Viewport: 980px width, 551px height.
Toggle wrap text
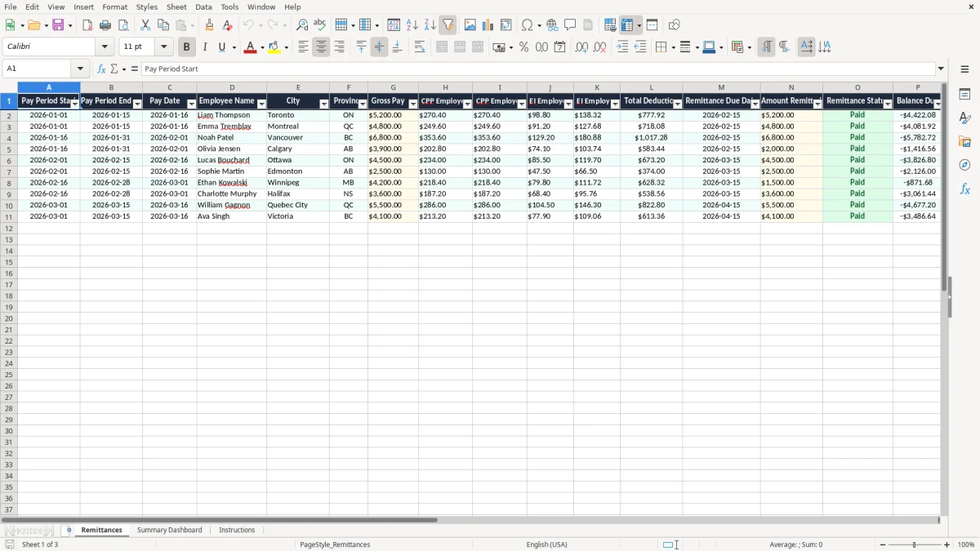420,47
